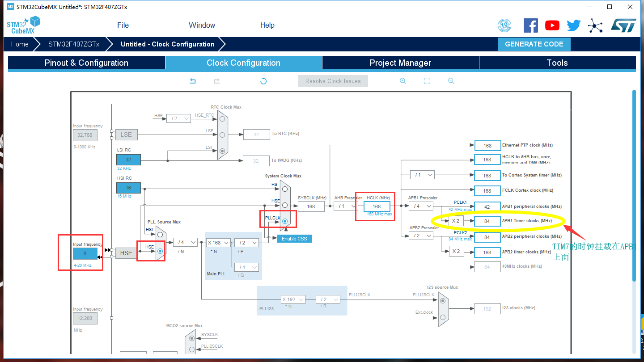Click the Enable CSS button
The width and height of the screenshot is (644, 362).
click(294, 239)
